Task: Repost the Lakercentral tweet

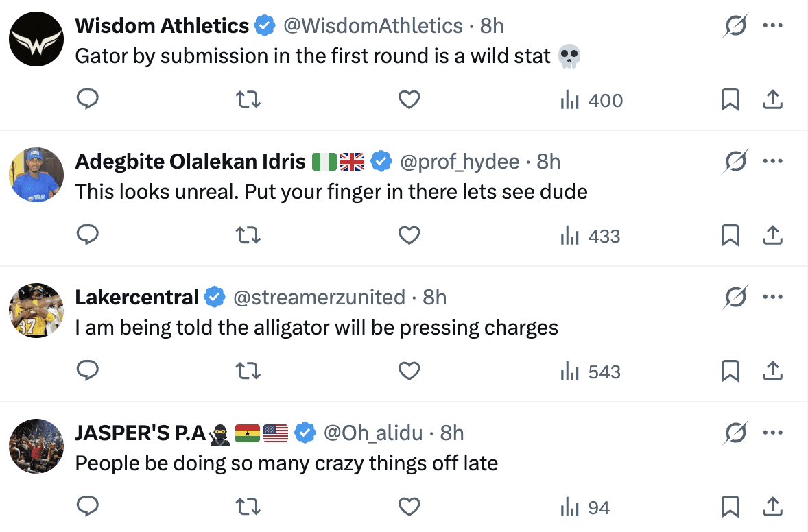Action: pos(248,372)
